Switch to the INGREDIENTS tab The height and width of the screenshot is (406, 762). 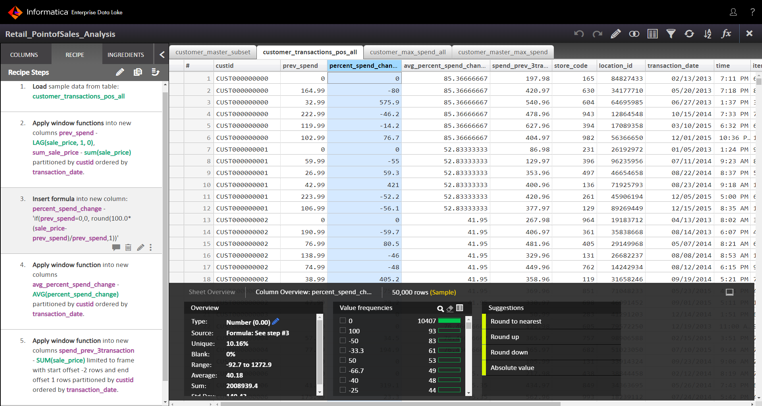pyautogui.click(x=126, y=55)
